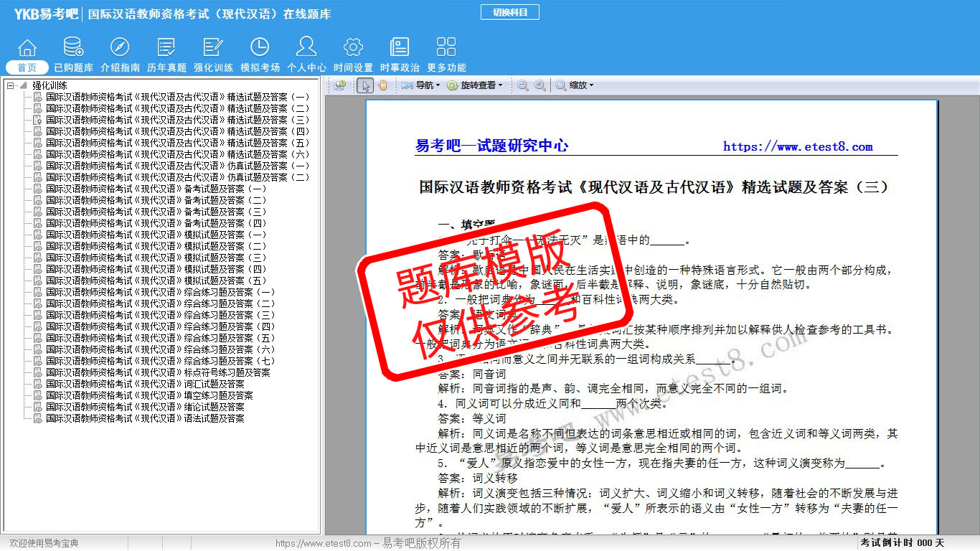Select the hand pan tool
This screenshot has height=551, width=980.
[382, 85]
